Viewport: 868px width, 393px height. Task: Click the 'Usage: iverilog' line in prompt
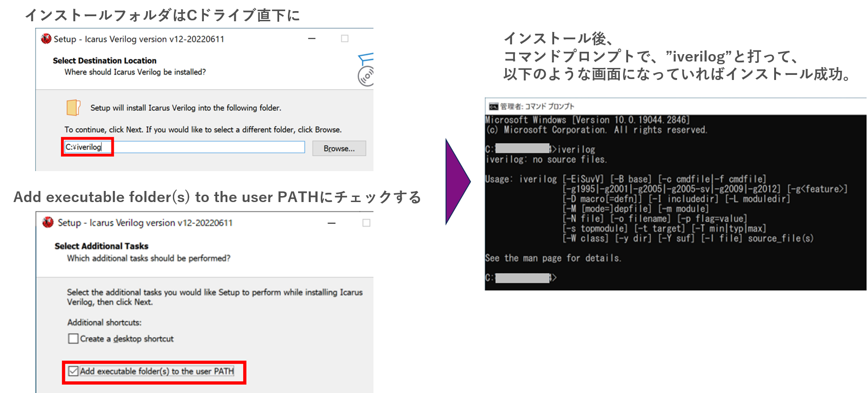click(625, 179)
